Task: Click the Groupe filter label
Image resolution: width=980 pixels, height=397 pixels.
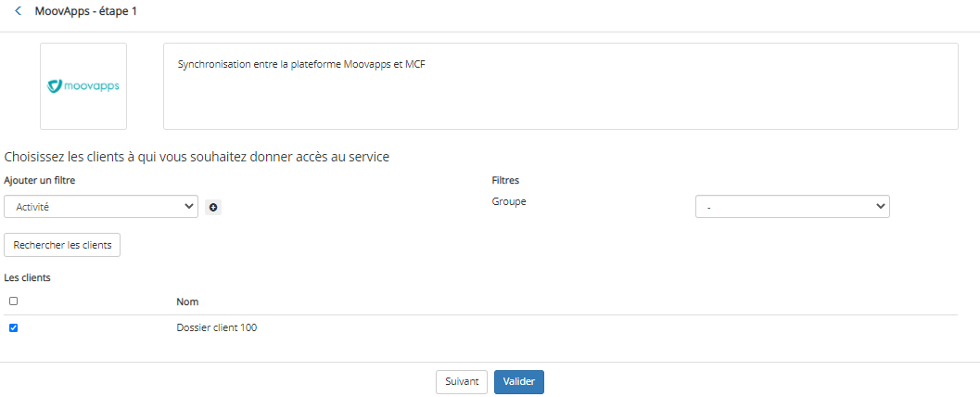Action: 509,201
